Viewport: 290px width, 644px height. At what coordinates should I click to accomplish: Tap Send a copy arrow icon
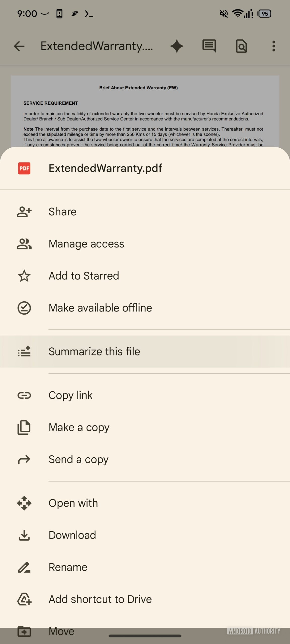pyautogui.click(x=24, y=460)
